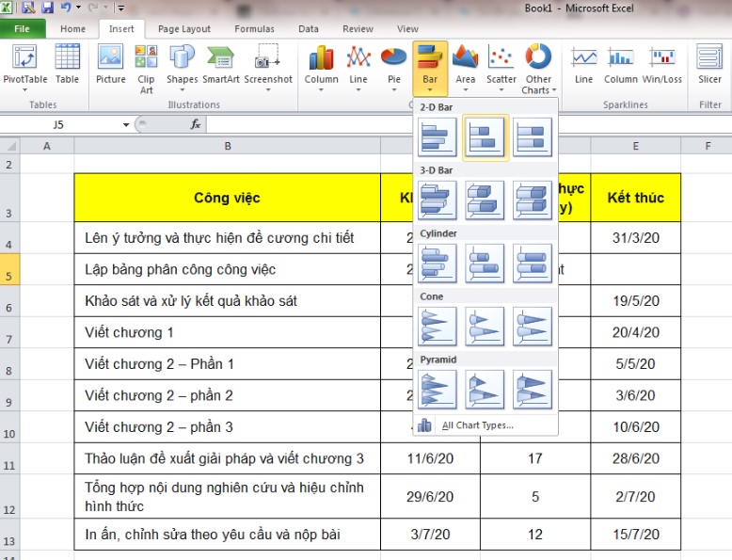This screenshot has height=560, width=732.
Task: Open the Insert Function fx button
Action: tap(196, 124)
